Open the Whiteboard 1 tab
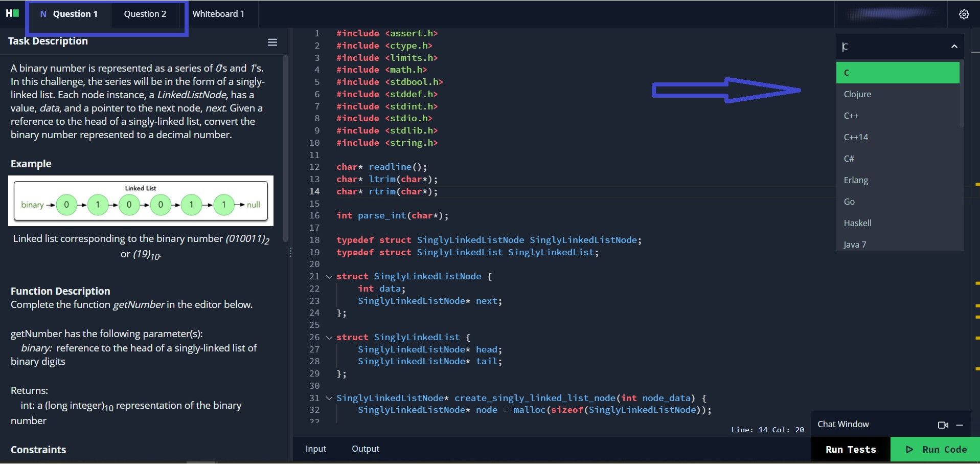This screenshot has height=464, width=980. click(x=218, y=14)
